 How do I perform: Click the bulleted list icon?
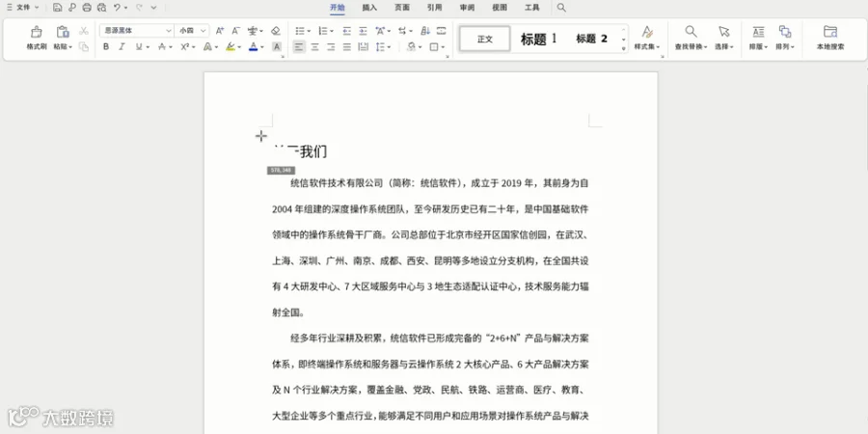(x=300, y=31)
